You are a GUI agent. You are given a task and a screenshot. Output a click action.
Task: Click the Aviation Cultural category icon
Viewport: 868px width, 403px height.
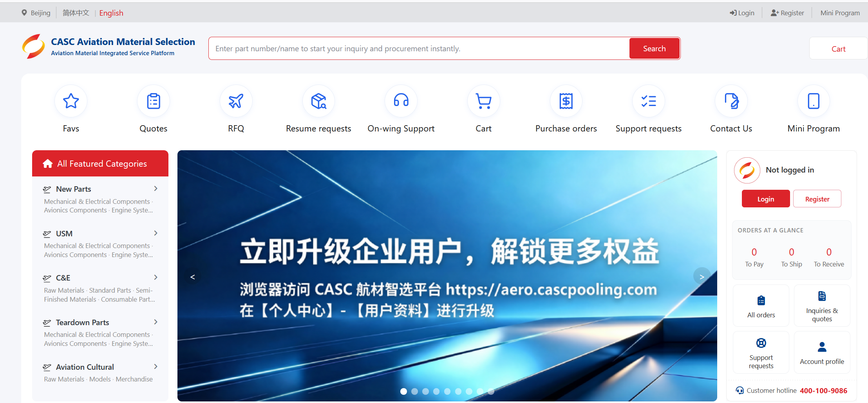pyautogui.click(x=47, y=367)
